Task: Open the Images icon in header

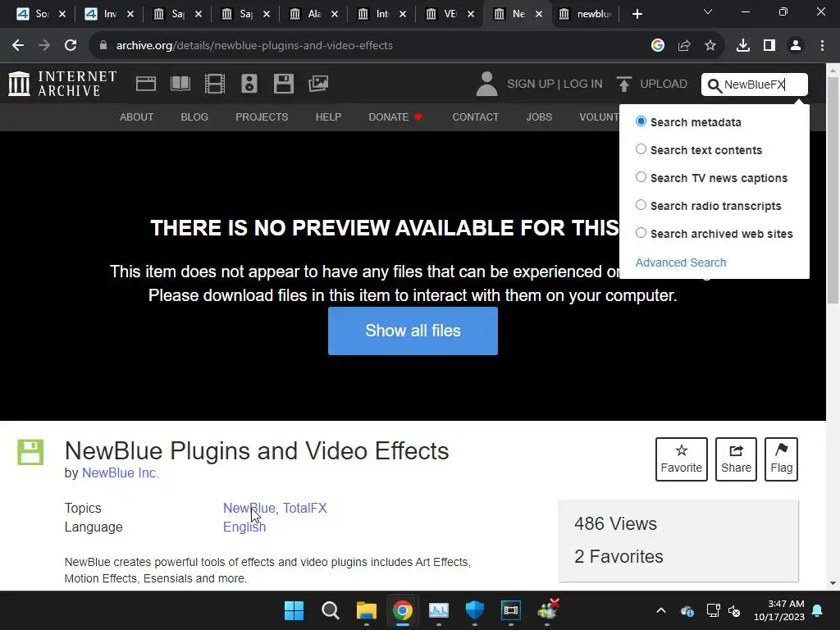Action: click(x=318, y=84)
